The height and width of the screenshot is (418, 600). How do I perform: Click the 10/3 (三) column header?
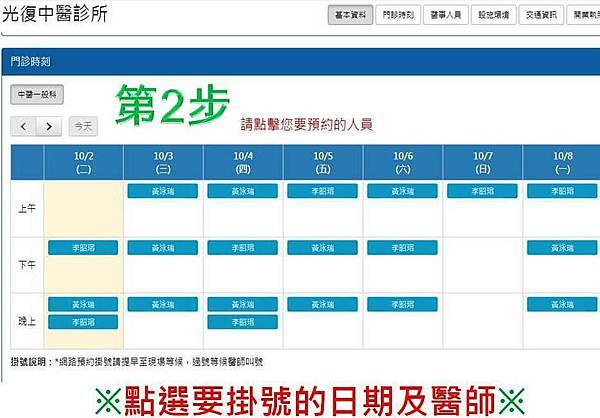pyautogui.click(x=163, y=162)
